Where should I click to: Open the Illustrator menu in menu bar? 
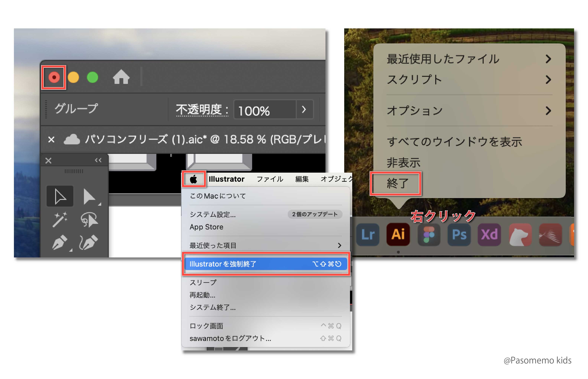click(x=227, y=179)
